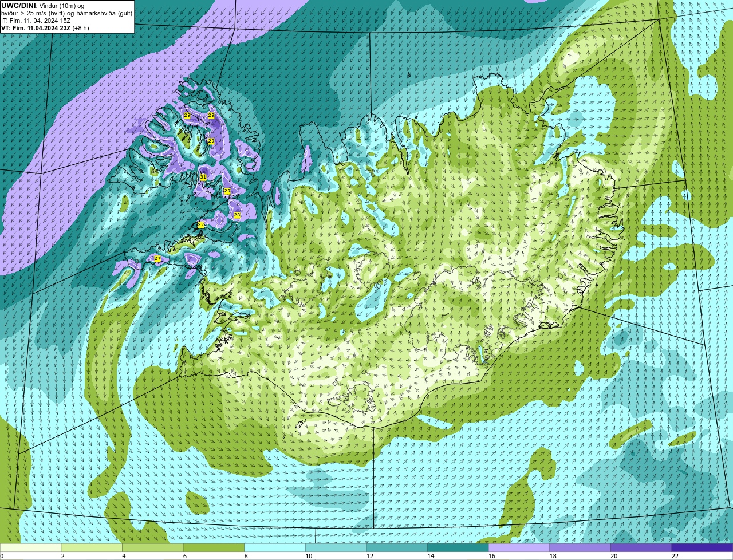
Task: Pick the 20–22 m/s violet swatch
Action: [x=641, y=547]
